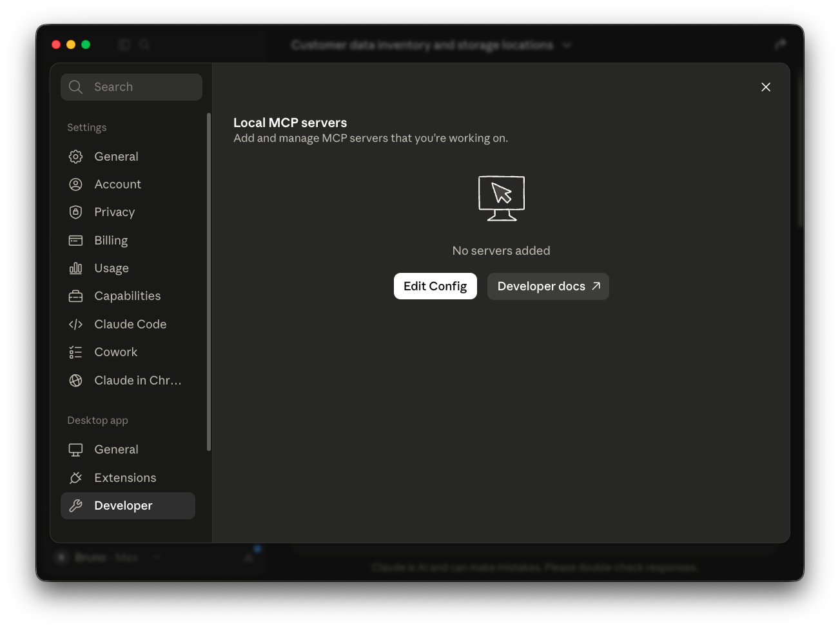
Task: Open the Account settings page
Action: (x=128, y=185)
